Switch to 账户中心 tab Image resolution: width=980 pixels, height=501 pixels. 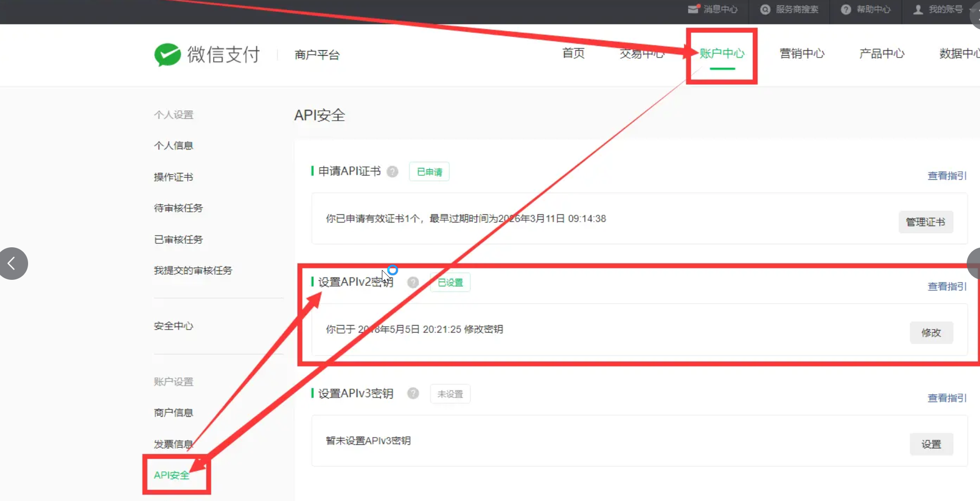pos(722,53)
